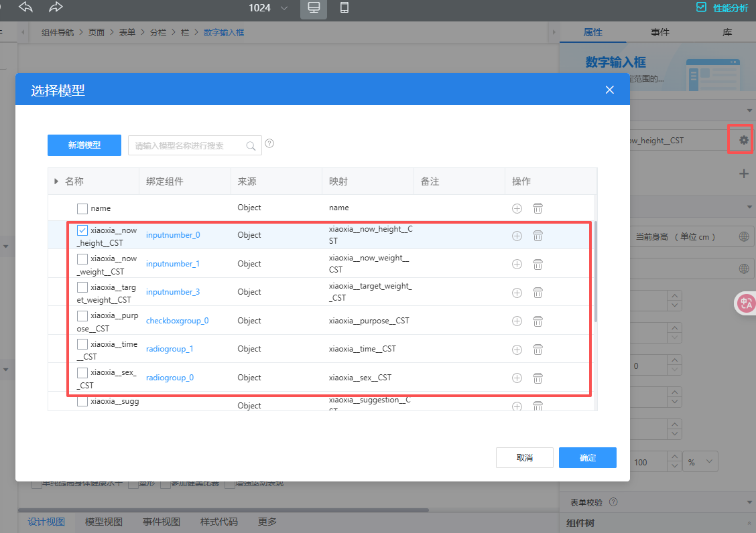Screen dimensions: 756x533
Task: Click the model name search field
Action: click(188, 145)
